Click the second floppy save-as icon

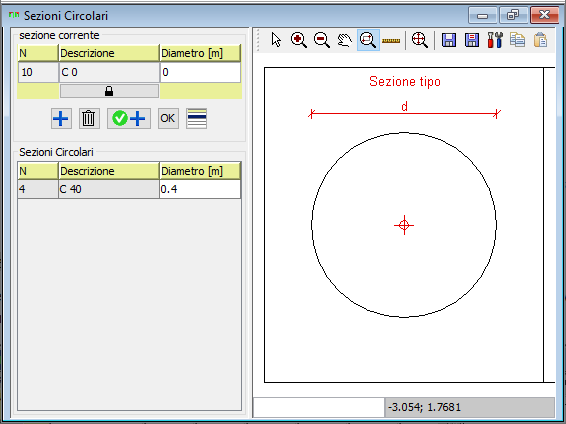click(472, 40)
